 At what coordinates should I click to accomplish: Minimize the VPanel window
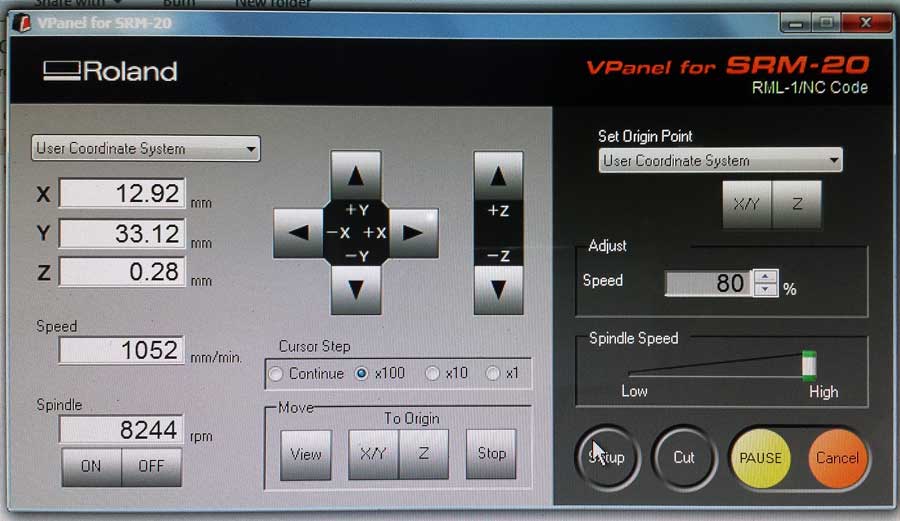tap(796, 23)
